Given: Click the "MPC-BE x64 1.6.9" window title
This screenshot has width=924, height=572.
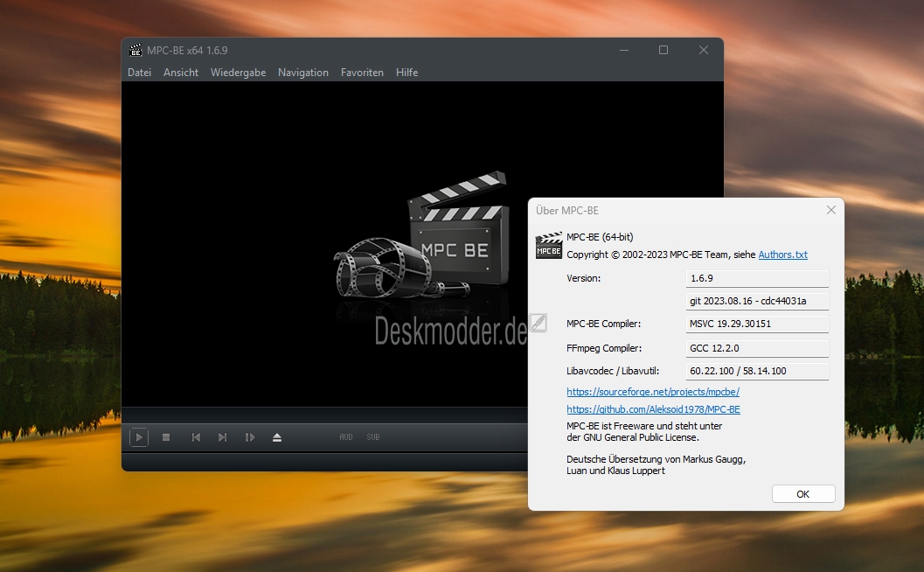Looking at the screenshot, I should coord(187,50).
